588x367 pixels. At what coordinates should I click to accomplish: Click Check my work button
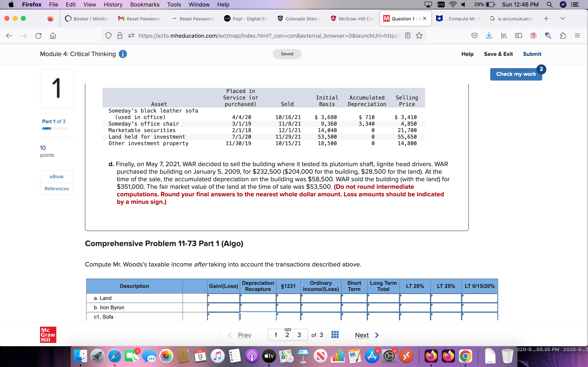click(x=516, y=74)
